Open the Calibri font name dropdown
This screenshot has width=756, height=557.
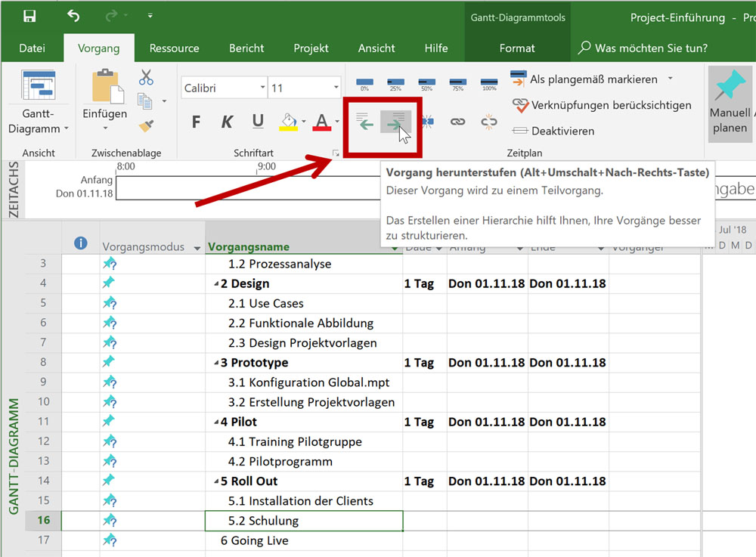pyautogui.click(x=262, y=88)
